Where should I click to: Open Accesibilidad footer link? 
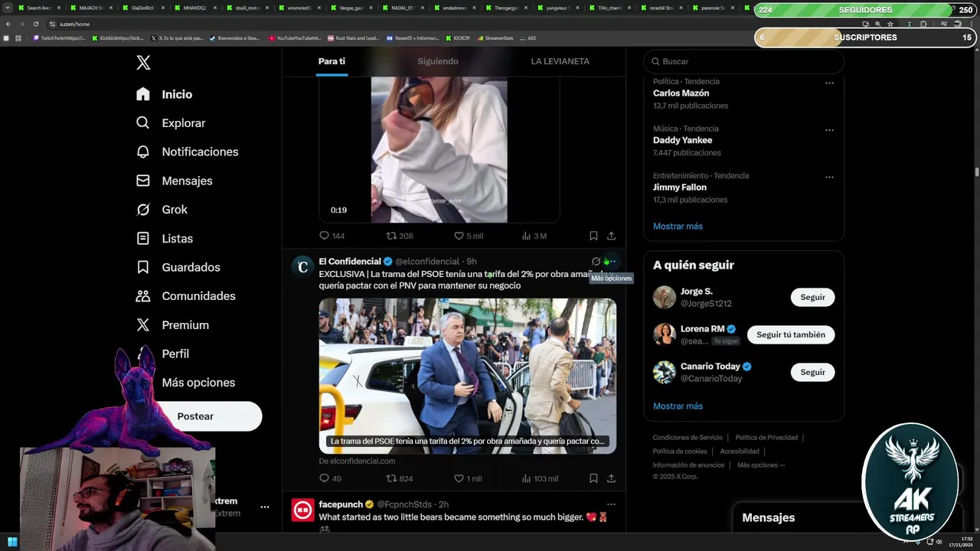(x=740, y=452)
